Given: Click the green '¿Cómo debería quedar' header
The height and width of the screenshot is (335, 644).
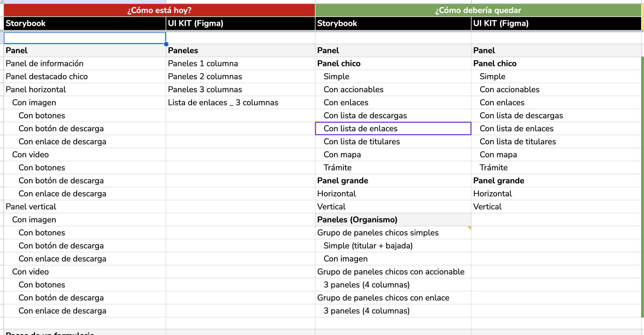Looking at the screenshot, I should tap(478, 10).
